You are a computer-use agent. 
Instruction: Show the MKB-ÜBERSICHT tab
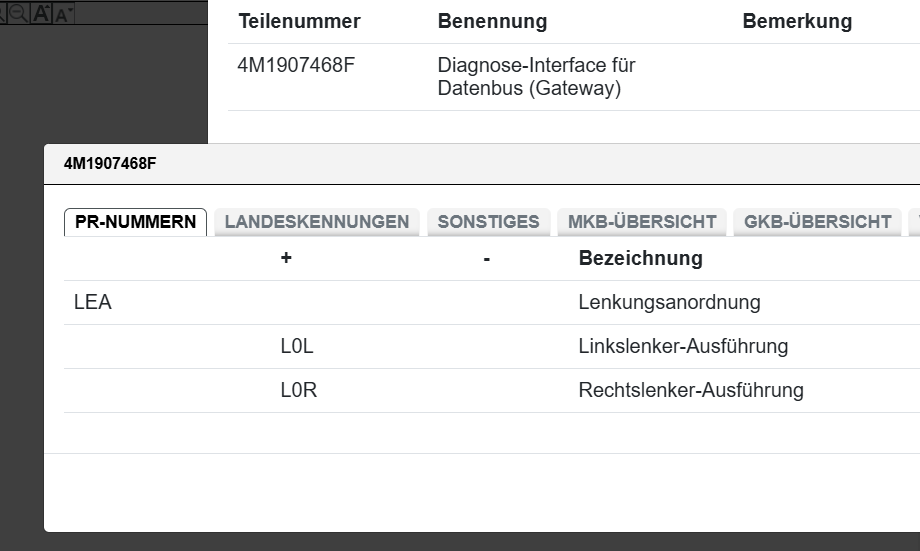642,222
